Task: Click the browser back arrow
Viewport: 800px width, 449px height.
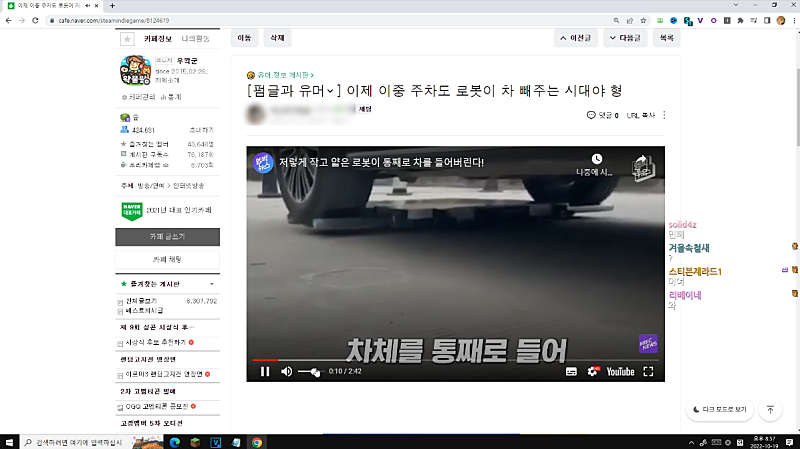Action: point(9,20)
